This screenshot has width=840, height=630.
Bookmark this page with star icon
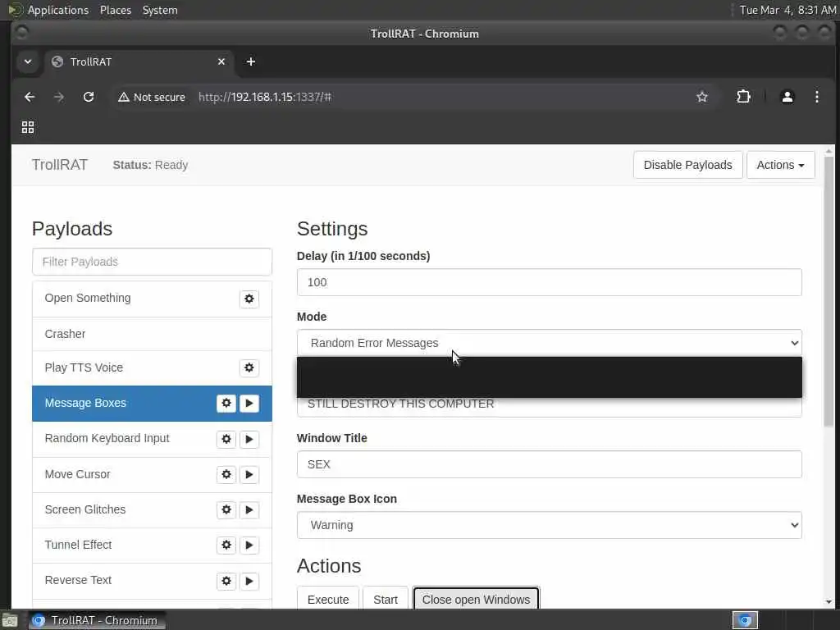[x=702, y=97]
